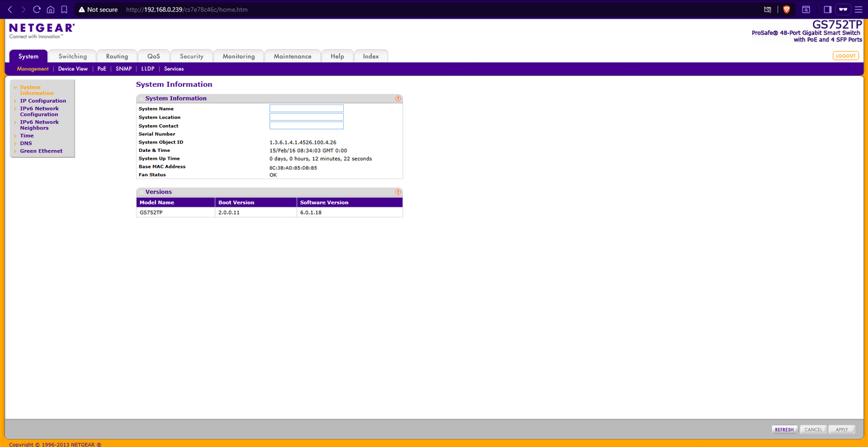Focus the System Location input field
Viewport: 868px width, 447px height.
[306, 117]
